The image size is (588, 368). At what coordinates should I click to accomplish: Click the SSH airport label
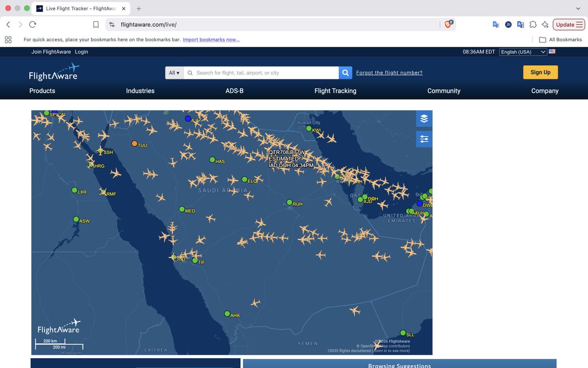click(x=108, y=153)
